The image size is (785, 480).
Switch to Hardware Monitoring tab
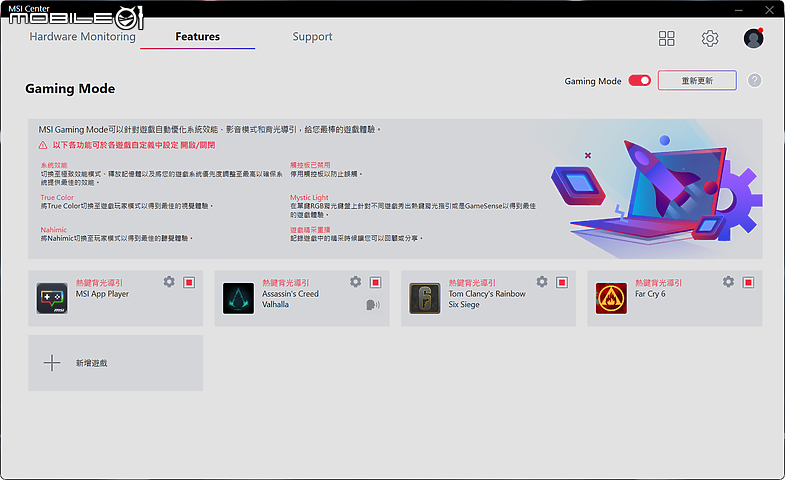tap(83, 37)
